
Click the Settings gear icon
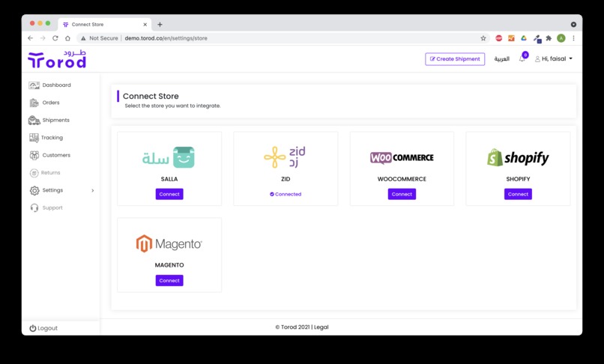pyautogui.click(x=34, y=190)
